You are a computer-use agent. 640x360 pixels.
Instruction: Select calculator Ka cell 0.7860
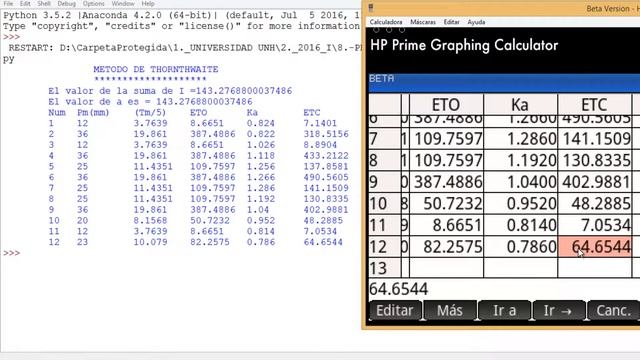(520, 247)
